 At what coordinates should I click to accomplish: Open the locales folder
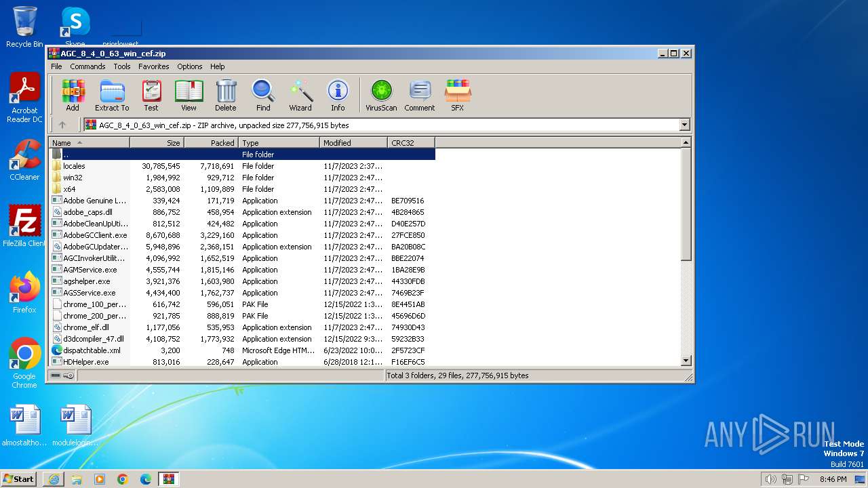coord(74,166)
